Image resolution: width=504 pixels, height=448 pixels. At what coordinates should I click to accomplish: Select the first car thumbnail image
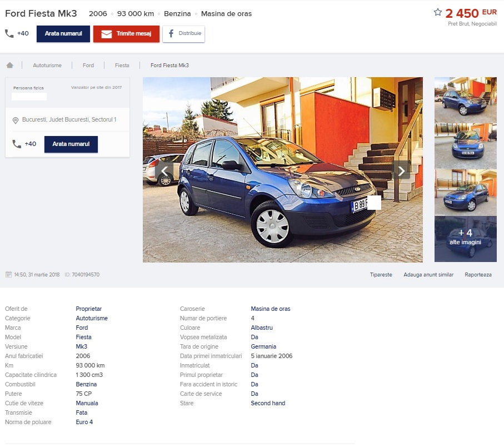coord(465,99)
